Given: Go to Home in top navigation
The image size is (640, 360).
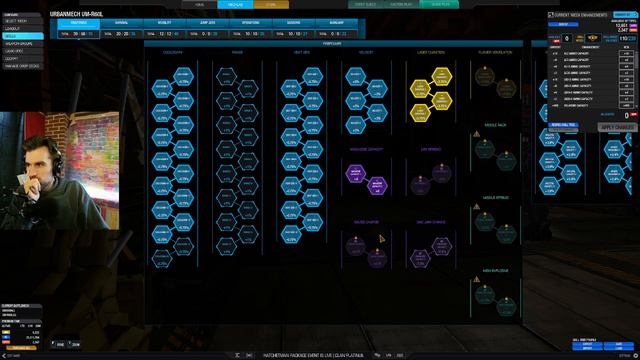Looking at the screenshot, I should click(200, 4).
